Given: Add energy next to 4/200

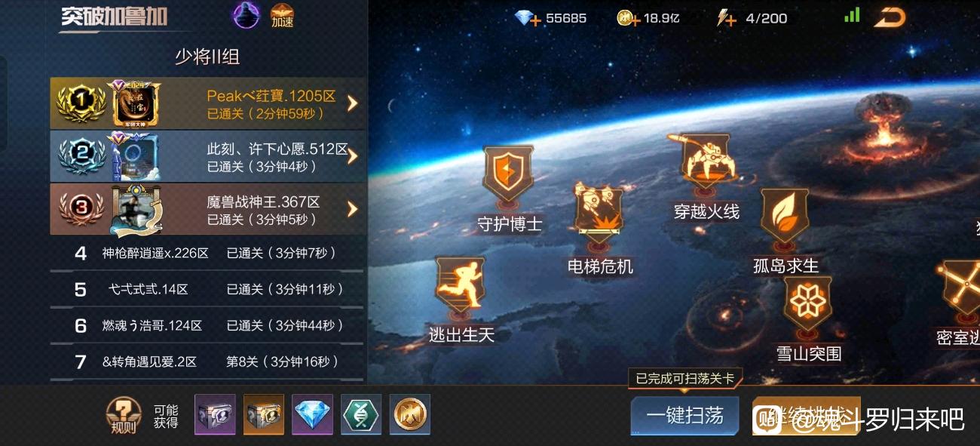Looking at the screenshot, I should 729,20.
